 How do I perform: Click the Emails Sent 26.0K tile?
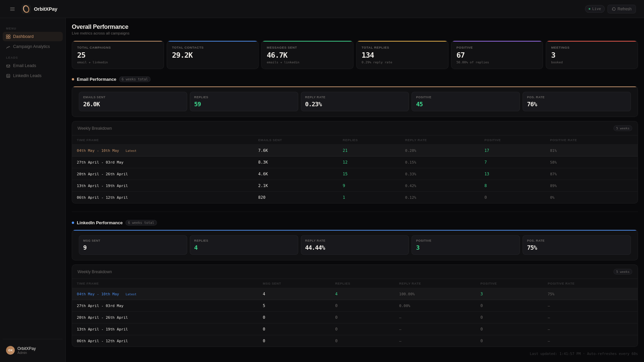(x=133, y=102)
